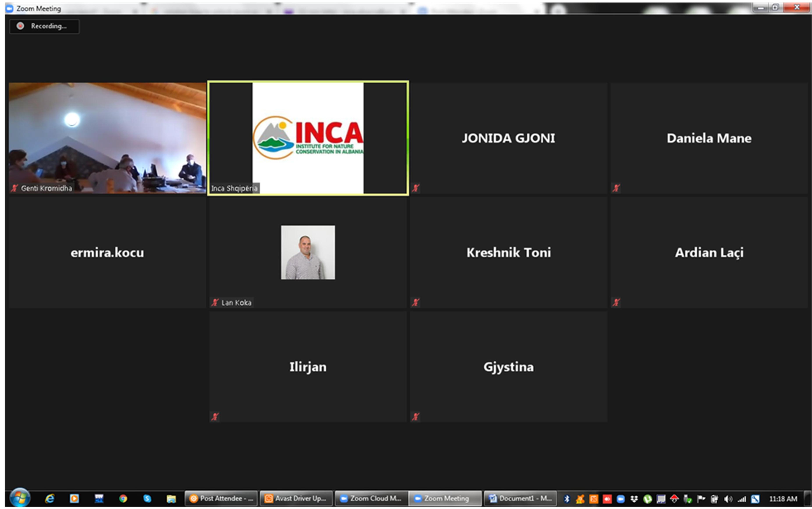Click the Safely Remove Hardware tray icon
812x509 pixels.
pos(687,499)
